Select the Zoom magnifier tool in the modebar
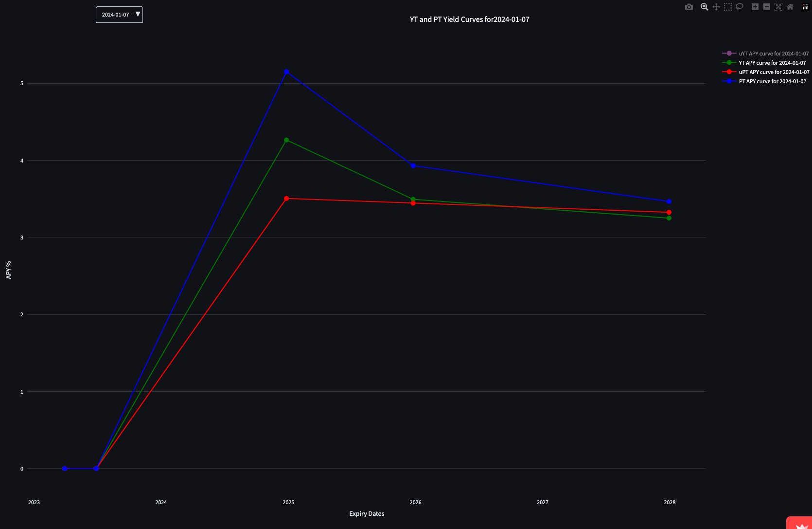Viewport: 812px width, 529px height. tap(704, 7)
